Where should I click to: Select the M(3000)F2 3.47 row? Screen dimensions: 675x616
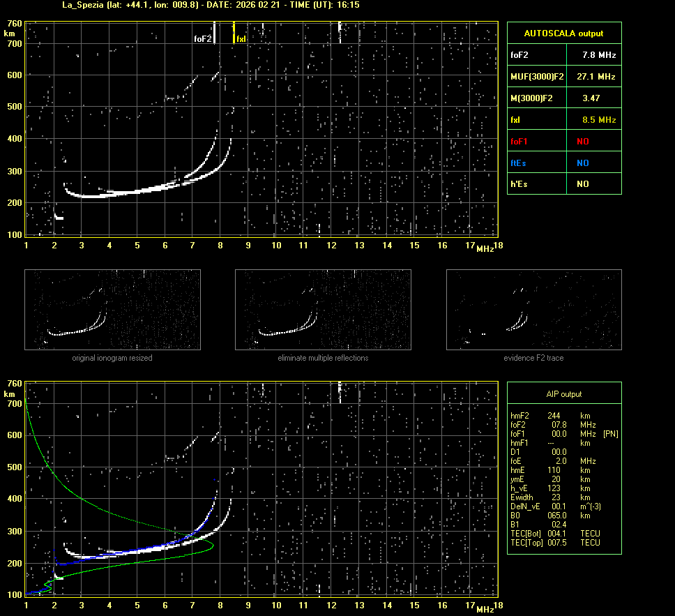(563, 98)
